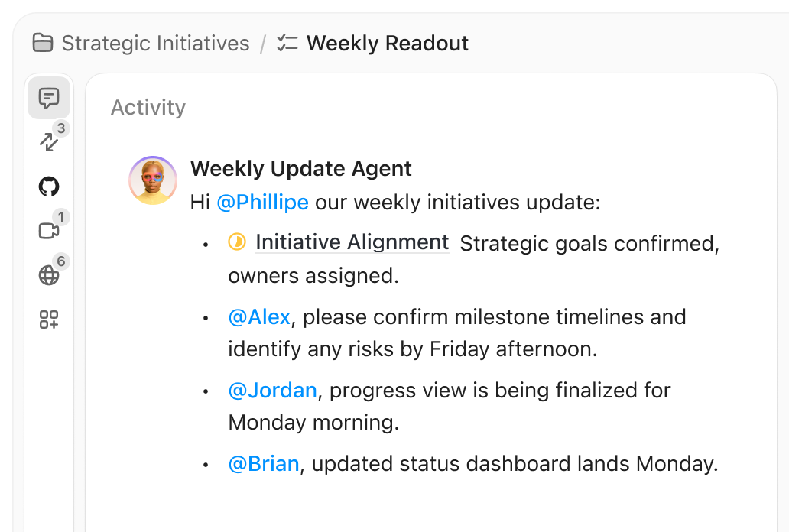The image size is (789, 532).
Task: Add a new integration via grid-plus icon
Action: click(49, 321)
